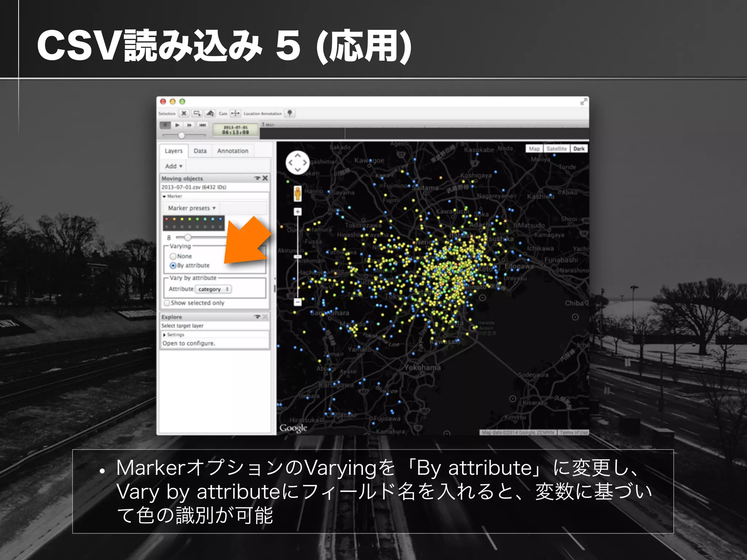Viewport: 747px width, 560px height.
Task: Select the polygon selection tool icon
Action: [x=210, y=113]
